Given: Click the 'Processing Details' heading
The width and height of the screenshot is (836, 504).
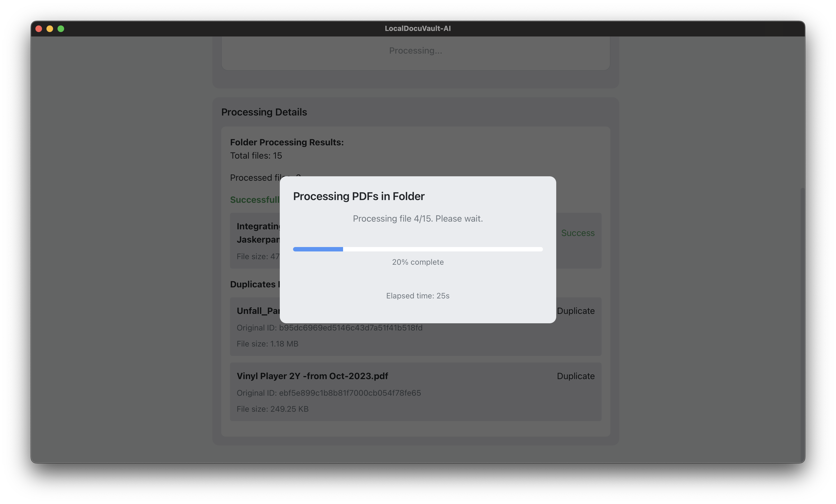Looking at the screenshot, I should pos(264,112).
